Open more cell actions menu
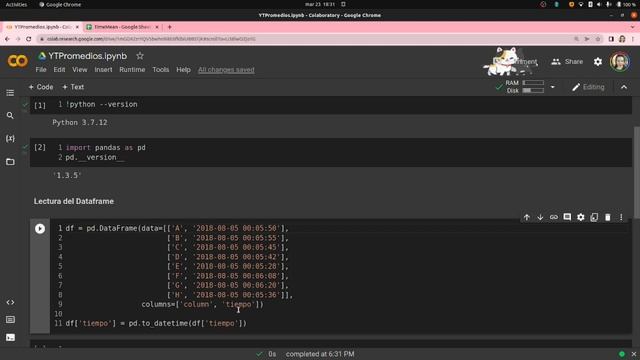The image size is (640, 360). [621, 218]
